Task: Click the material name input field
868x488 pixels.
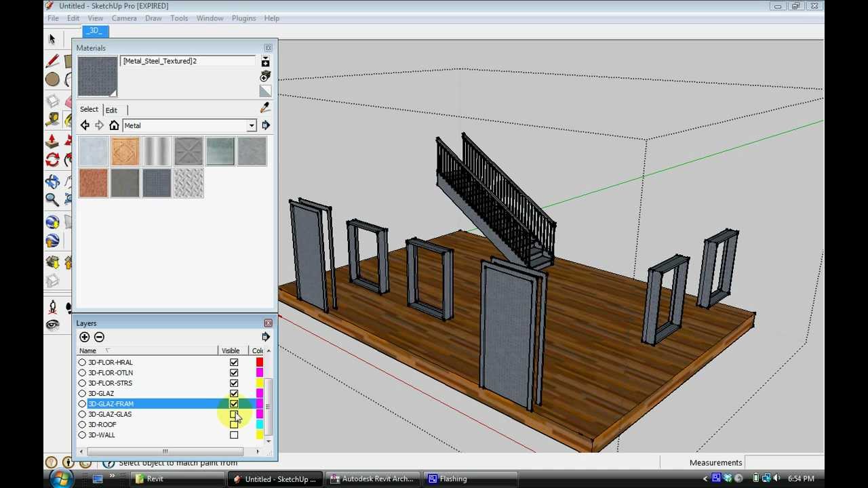Action: [188, 61]
